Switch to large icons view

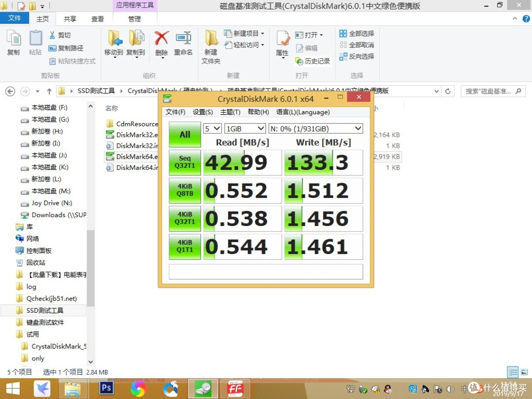(524, 372)
